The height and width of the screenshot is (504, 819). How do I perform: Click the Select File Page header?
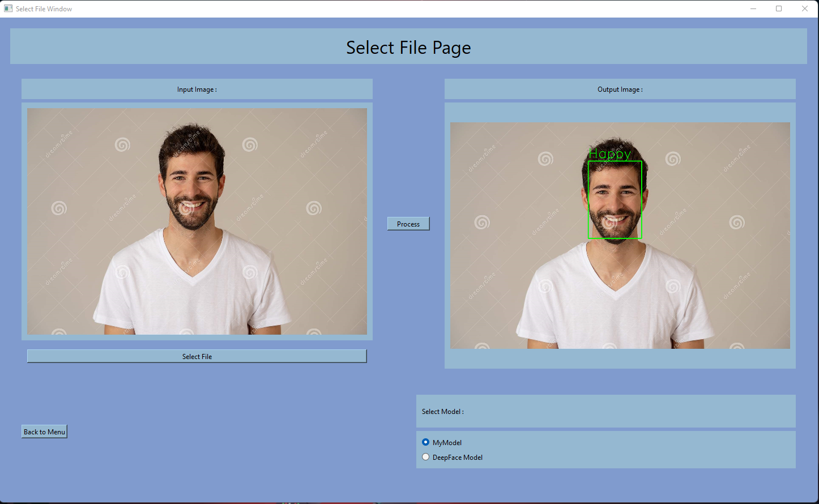408,48
